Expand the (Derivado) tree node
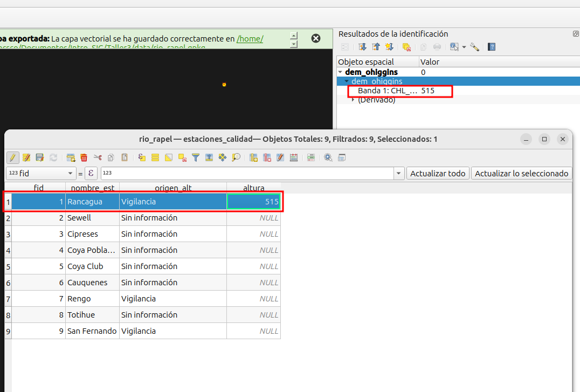Screen dimensions: 580x392 pos(353,100)
